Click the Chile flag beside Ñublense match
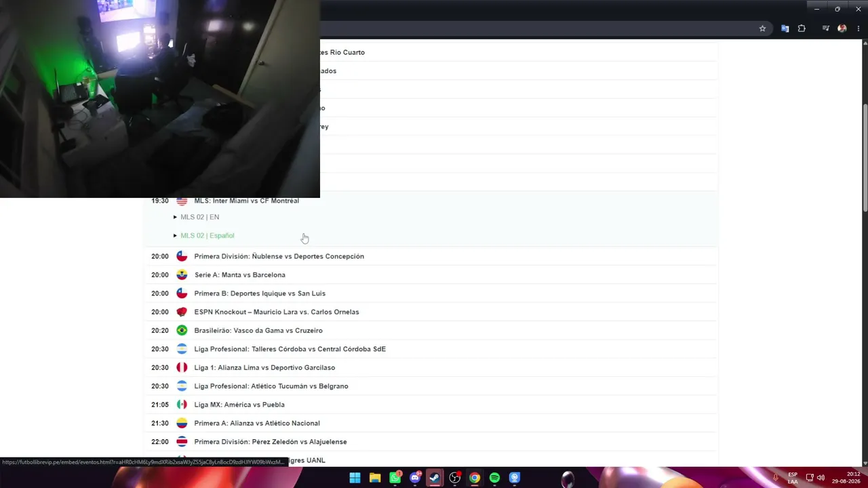Viewport: 868px width, 488px height. coord(182,256)
